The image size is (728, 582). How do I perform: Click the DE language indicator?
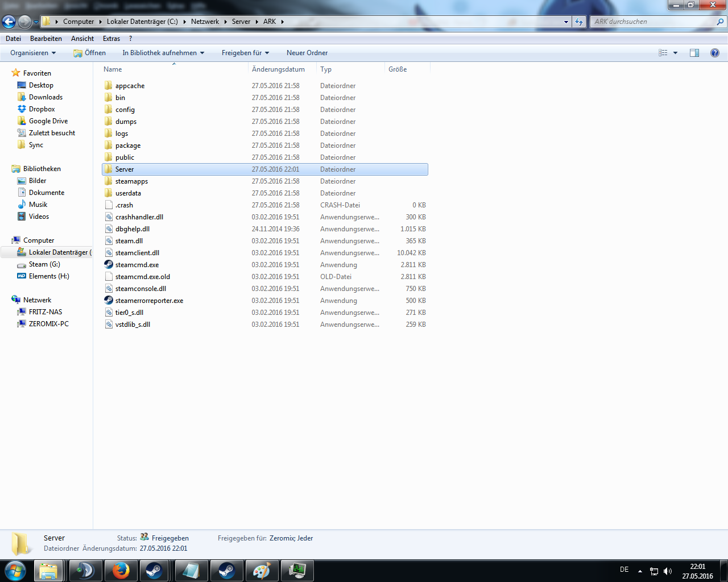624,569
